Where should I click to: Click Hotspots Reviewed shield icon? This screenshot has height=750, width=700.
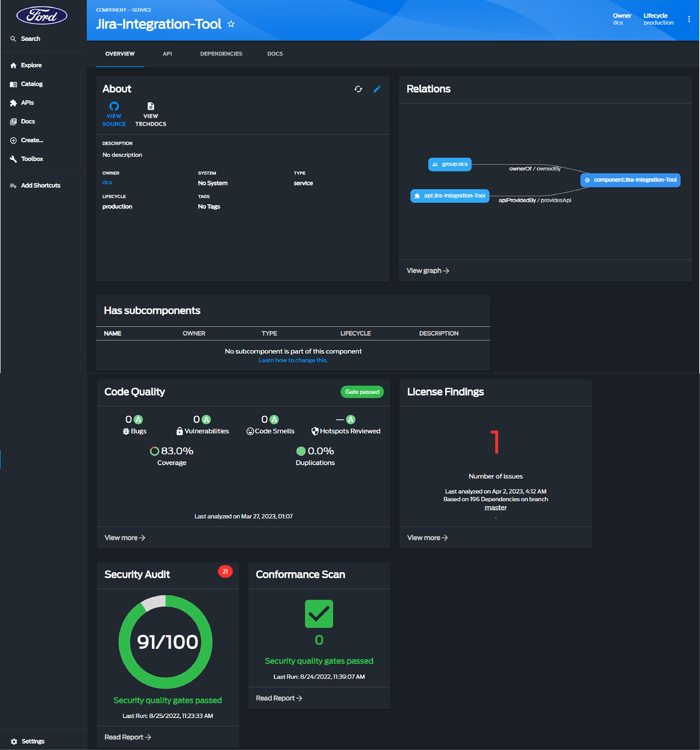[315, 431]
